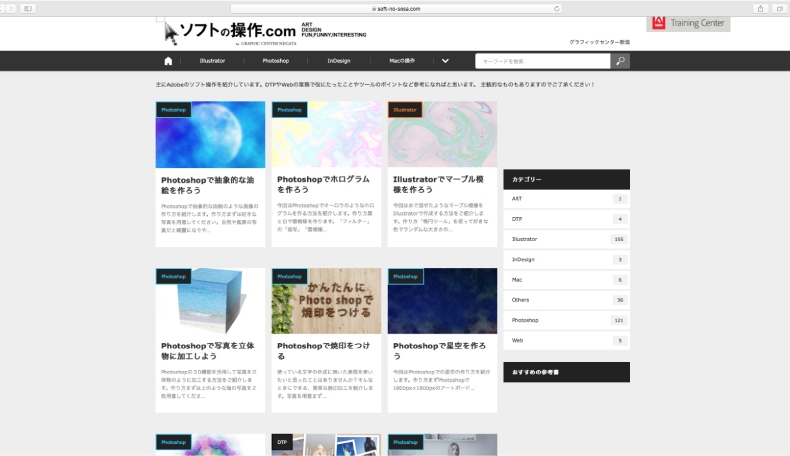
Task: Click the おすすめの参考書 sidebar heading
Action: click(x=566, y=372)
